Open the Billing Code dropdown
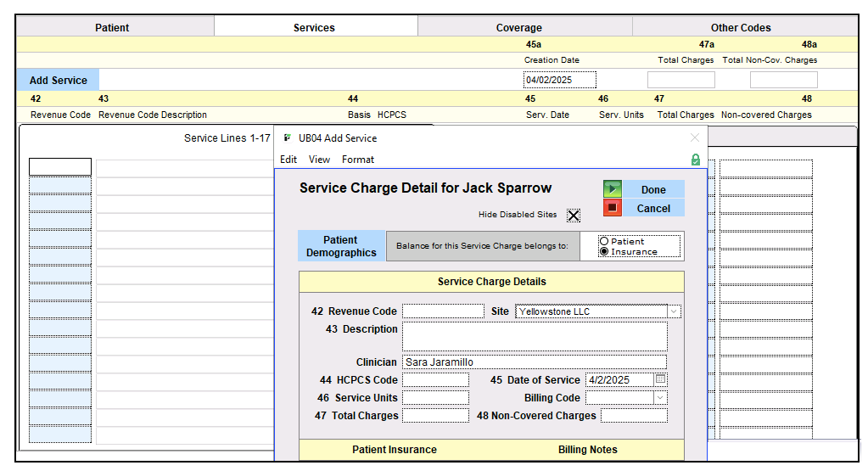 pos(660,397)
